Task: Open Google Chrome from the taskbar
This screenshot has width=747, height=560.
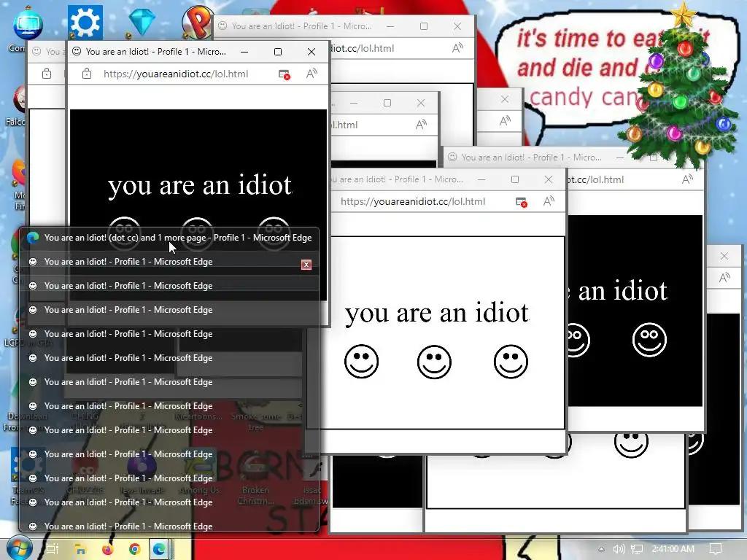Action: click(134, 550)
